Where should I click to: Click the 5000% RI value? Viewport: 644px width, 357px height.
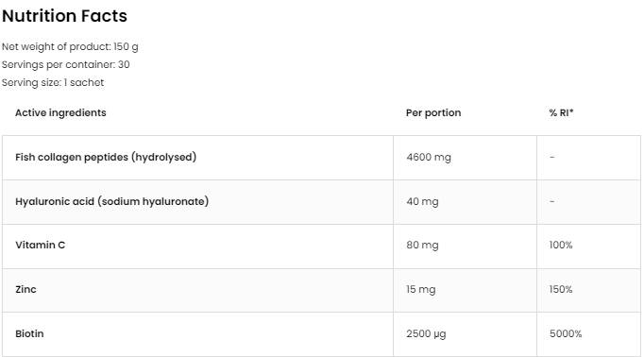566,334
